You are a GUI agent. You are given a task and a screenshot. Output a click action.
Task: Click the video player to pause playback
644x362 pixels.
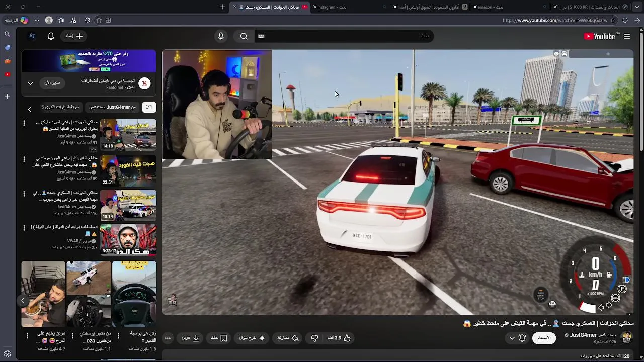click(x=397, y=182)
